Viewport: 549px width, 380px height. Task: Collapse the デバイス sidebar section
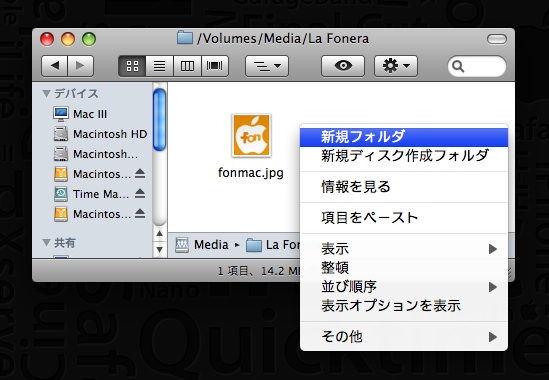(x=46, y=93)
